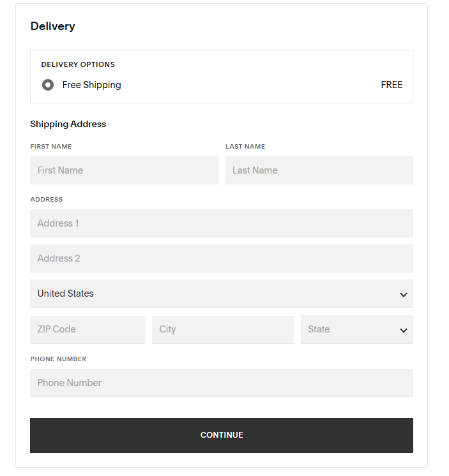Click the ZIP Code input field

[x=88, y=329]
